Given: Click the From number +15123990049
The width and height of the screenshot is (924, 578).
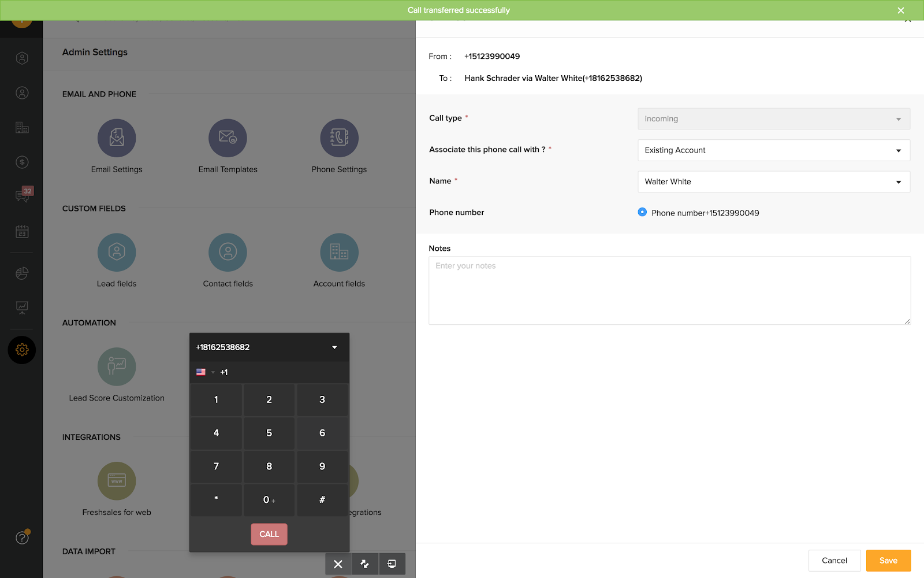Looking at the screenshot, I should (492, 56).
